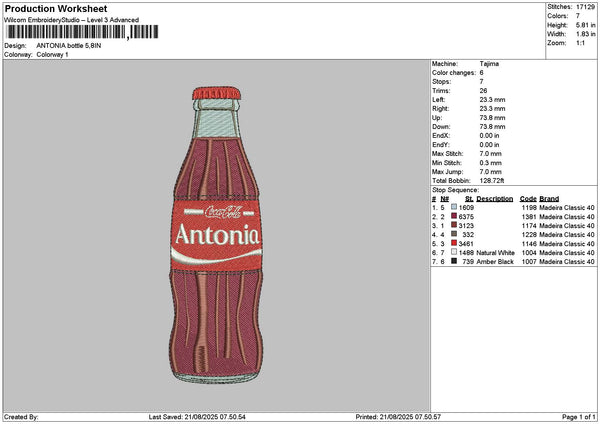Click 'Last Saved: 21/08/2025 07.50.54' footer text
Screen dimensions: 600x424
pyautogui.click(x=197, y=417)
